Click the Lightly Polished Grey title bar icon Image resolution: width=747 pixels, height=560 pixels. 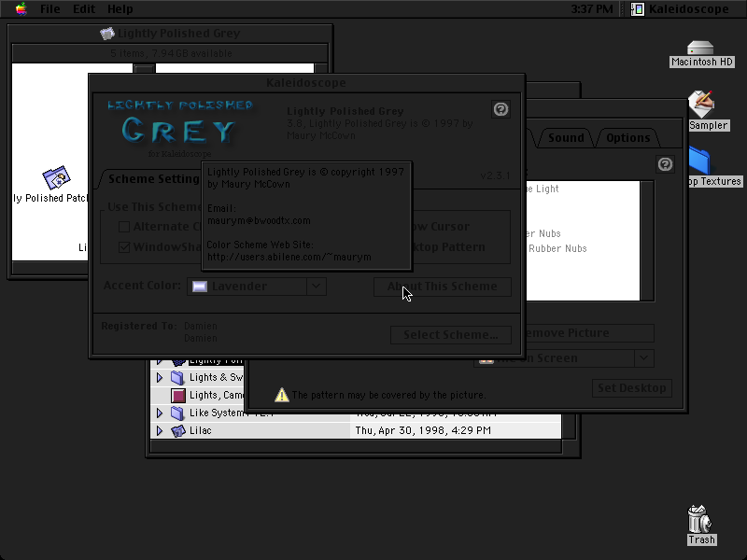pyautogui.click(x=107, y=34)
